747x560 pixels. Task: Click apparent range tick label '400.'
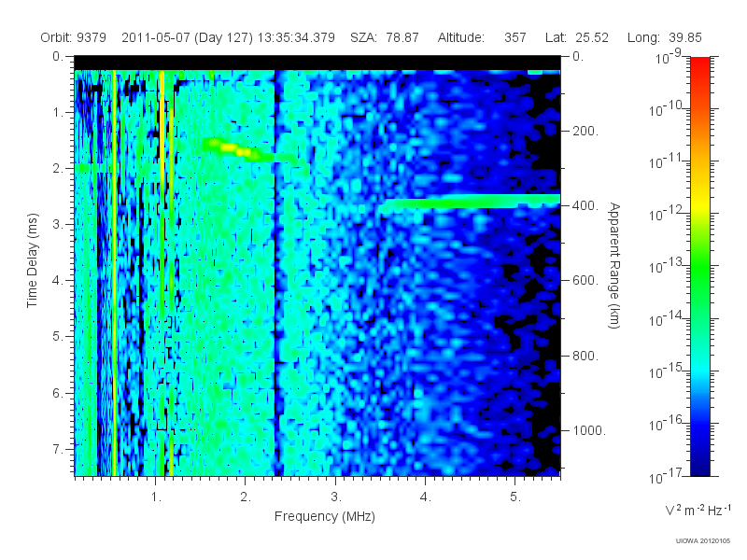pos(585,205)
